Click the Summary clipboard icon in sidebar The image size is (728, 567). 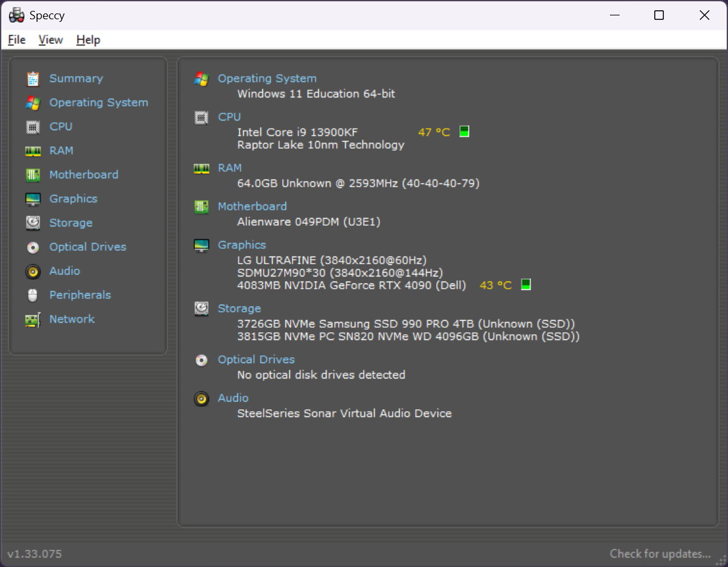coord(33,79)
